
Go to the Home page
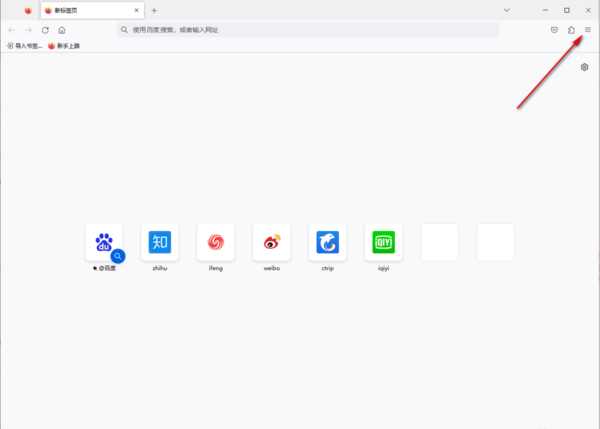tap(62, 30)
